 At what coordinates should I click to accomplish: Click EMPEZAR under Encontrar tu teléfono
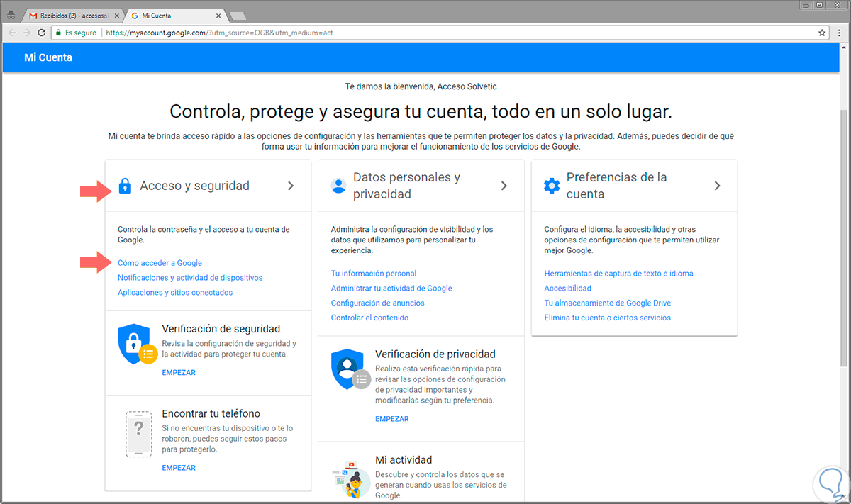coord(179,469)
